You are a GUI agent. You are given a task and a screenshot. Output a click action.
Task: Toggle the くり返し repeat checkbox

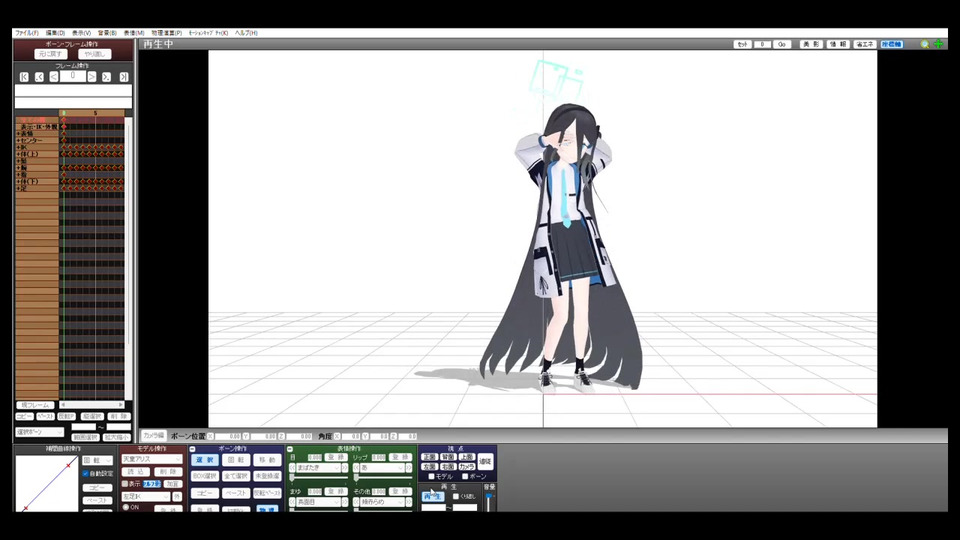456,497
